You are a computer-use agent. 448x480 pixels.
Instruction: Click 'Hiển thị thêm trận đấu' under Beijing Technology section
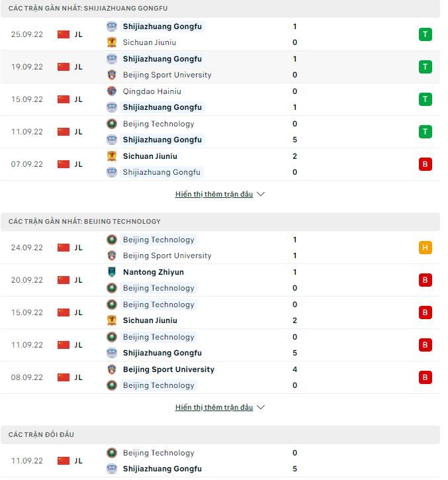click(x=214, y=408)
